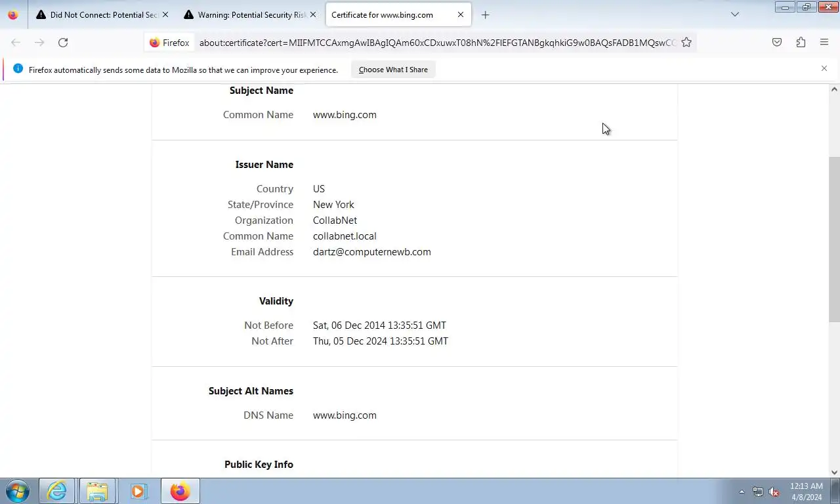The height and width of the screenshot is (504, 840).
Task: Click the forward navigation arrow
Action: (39, 43)
